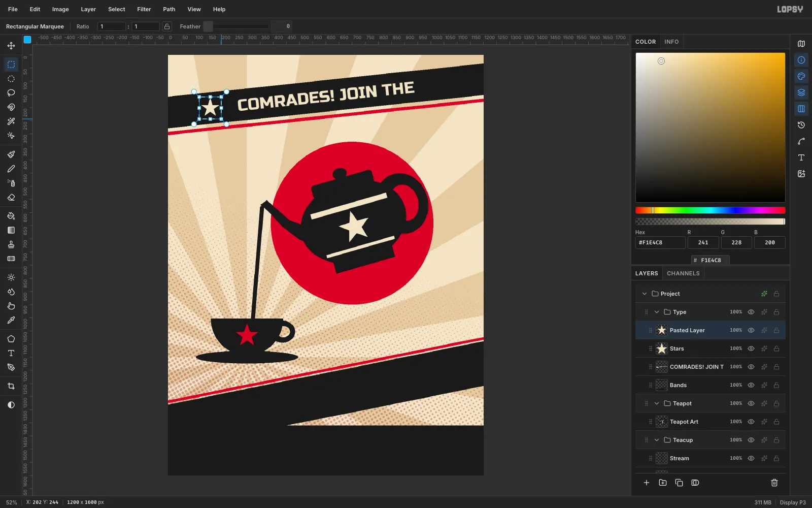Viewport: 812px width, 508px height.
Task: Select the Smudge finger tool
Action: tap(11, 306)
